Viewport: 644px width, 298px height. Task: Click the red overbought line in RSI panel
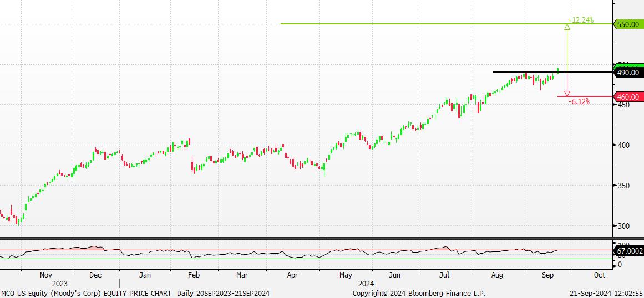coord(306,250)
